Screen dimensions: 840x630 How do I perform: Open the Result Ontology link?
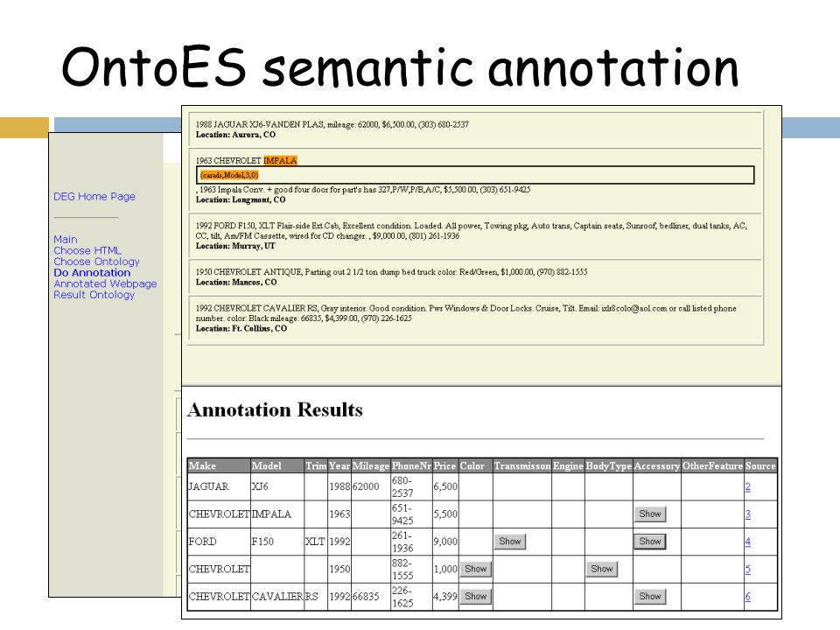(94, 295)
